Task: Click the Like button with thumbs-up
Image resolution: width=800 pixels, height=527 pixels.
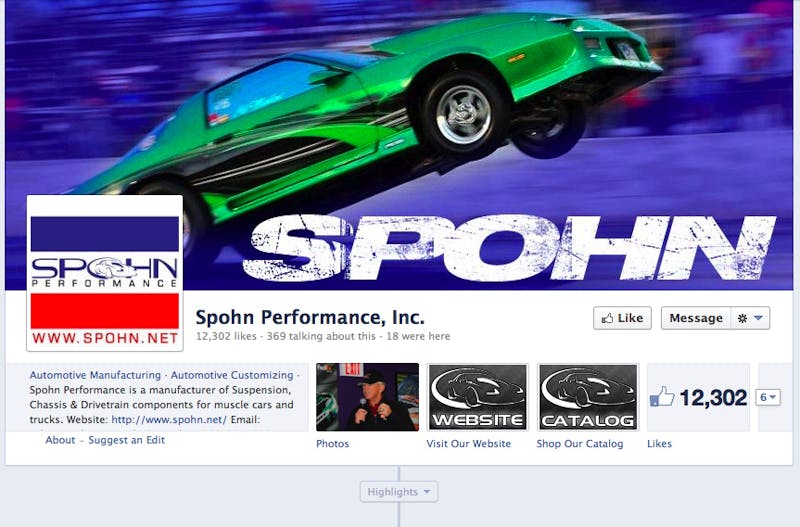Action: tap(622, 318)
